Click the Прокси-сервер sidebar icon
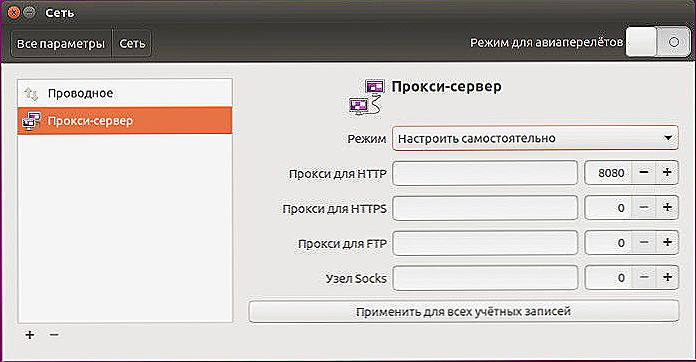Viewport: 696px width, 362px height. (31, 121)
